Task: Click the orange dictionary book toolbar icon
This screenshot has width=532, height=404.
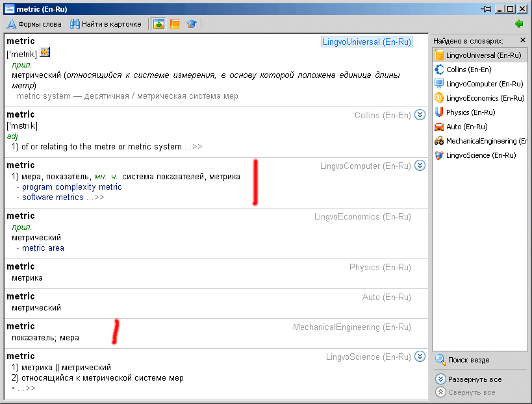Action: coord(175,24)
